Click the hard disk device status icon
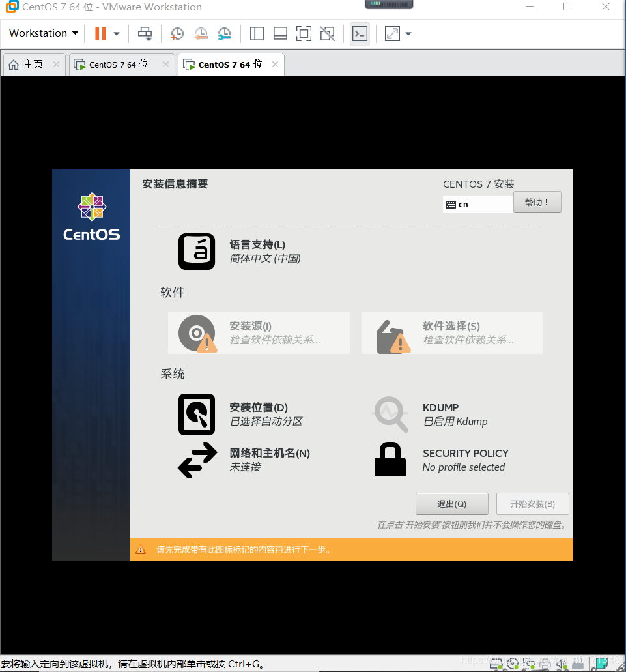Screen dimensions: 626x672 pos(496,664)
